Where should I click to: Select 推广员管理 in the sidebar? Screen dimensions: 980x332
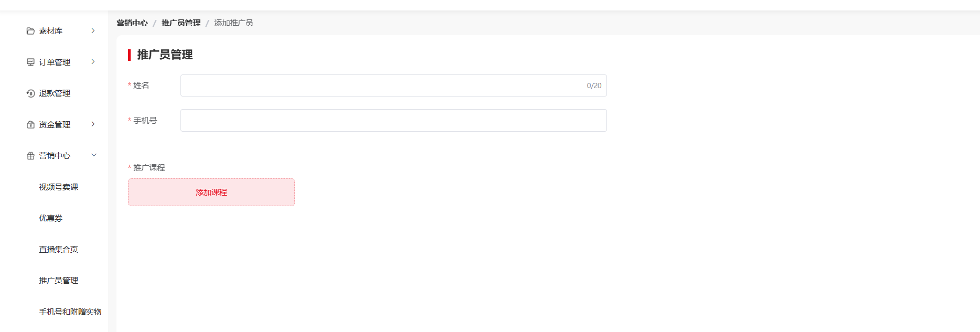(58, 281)
